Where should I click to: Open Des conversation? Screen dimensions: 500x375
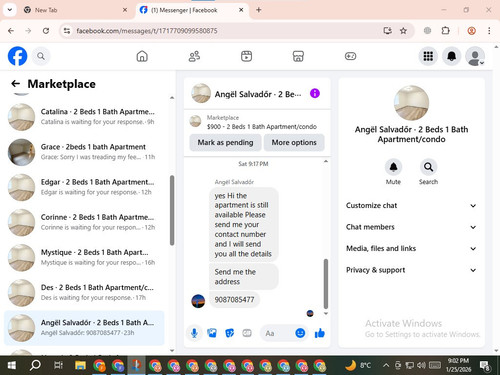point(84,293)
